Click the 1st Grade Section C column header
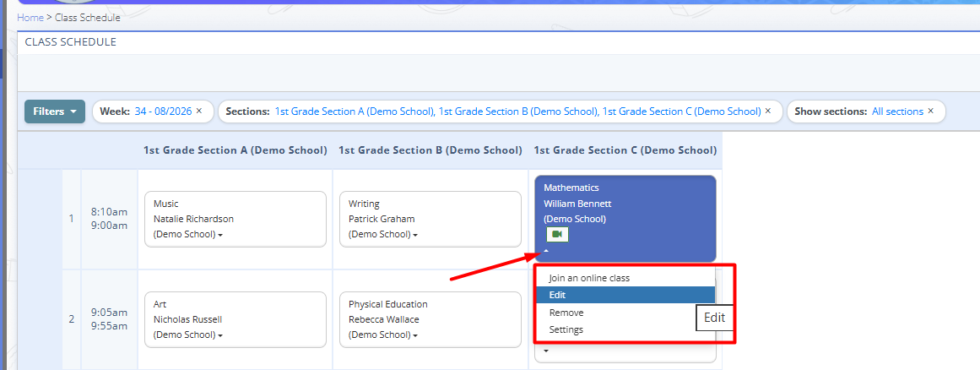 (x=625, y=150)
